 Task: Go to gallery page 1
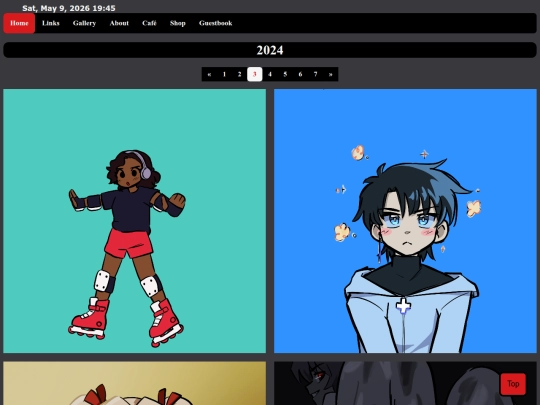click(224, 74)
